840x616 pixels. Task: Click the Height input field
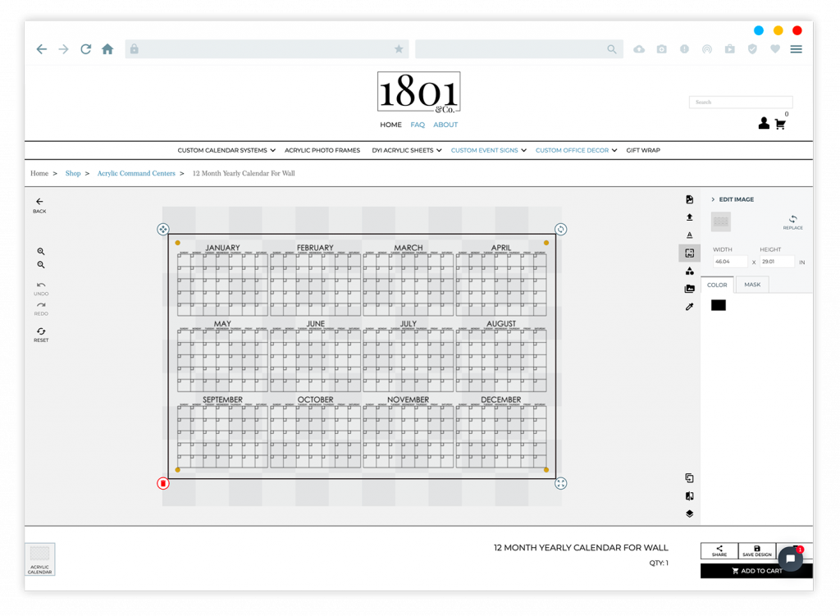tap(776, 262)
